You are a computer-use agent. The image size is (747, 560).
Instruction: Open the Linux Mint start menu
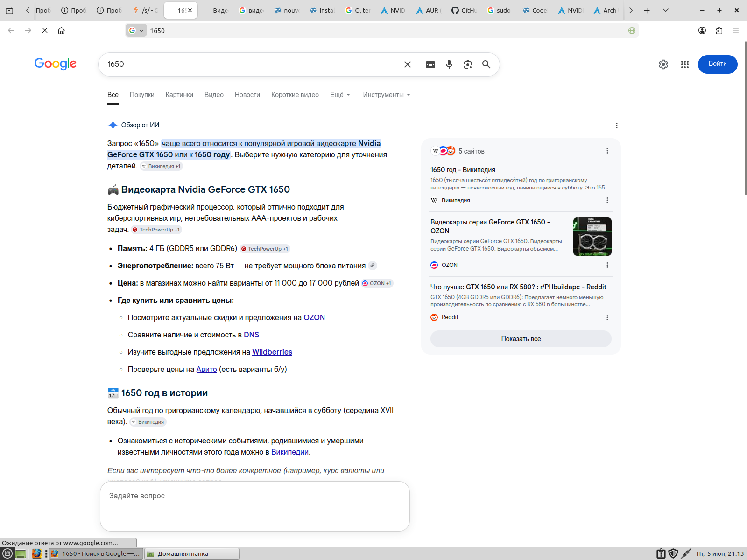click(x=7, y=554)
